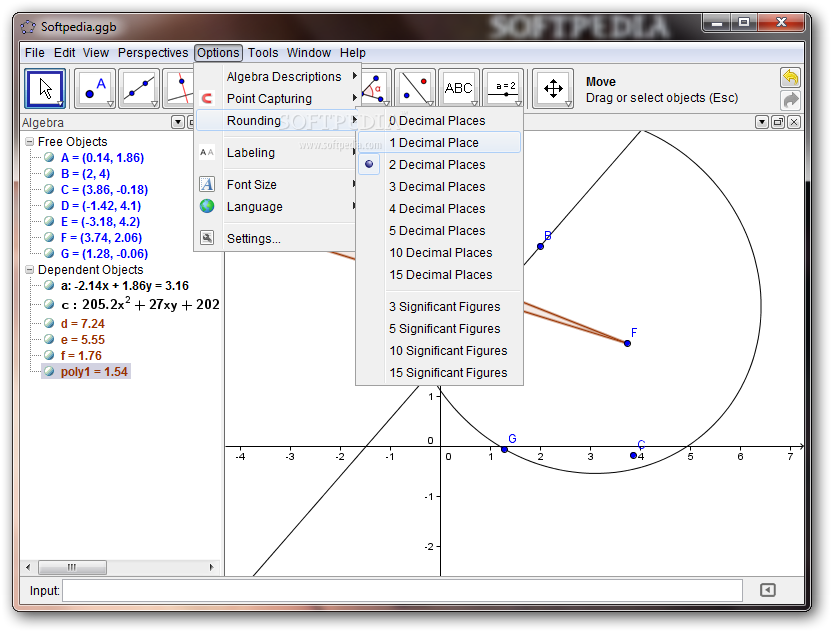Click the Algebra scrollbar right arrow
The height and width of the screenshot is (632, 832).
point(211,567)
